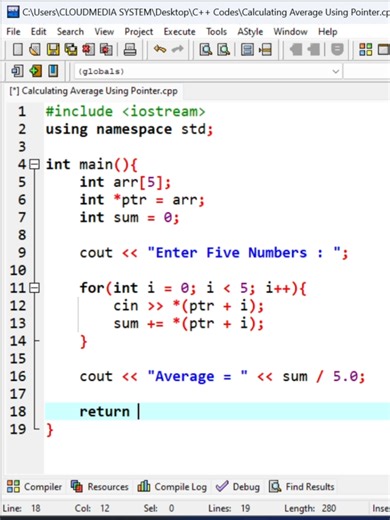Screen dimensions: 390x520
Task: Open the Execute menu
Action: tap(179, 32)
